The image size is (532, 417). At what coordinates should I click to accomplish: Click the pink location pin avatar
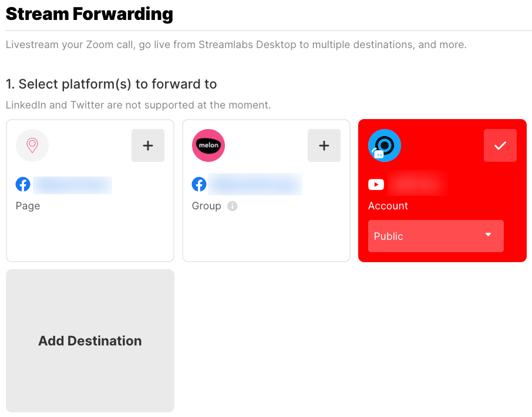[32, 145]
